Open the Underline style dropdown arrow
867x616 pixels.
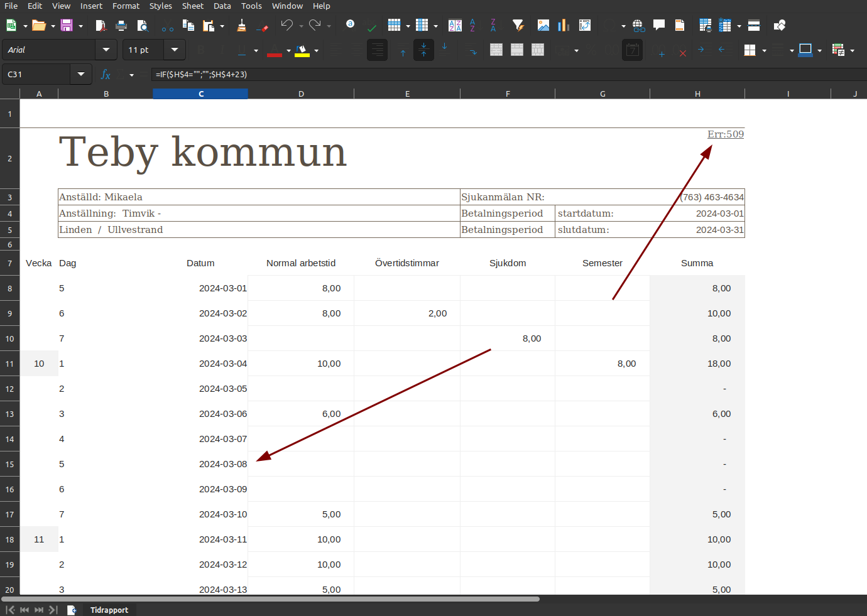click(256, 50)
